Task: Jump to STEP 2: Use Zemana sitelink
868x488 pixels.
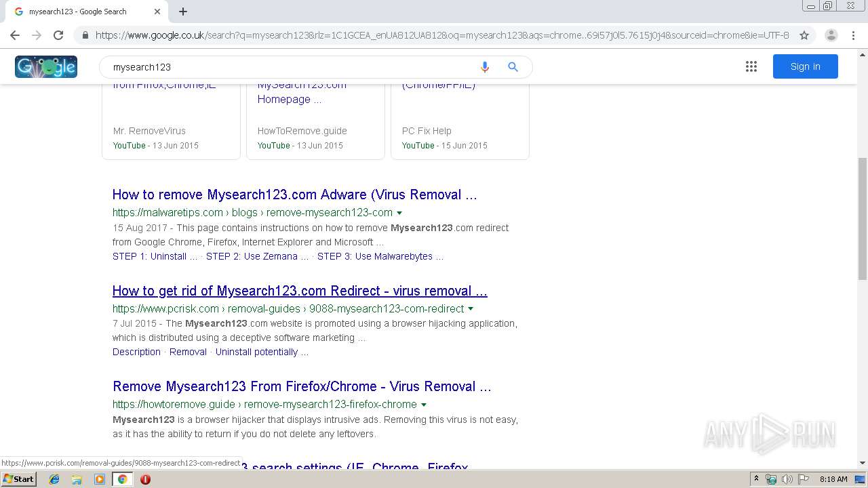Action: point(257,256)
